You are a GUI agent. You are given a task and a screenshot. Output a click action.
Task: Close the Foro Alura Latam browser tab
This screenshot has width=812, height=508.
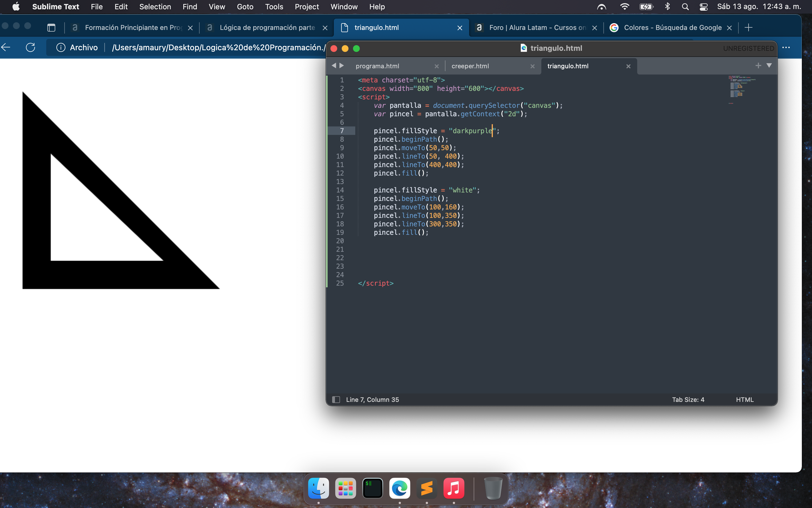coord(595,28)
